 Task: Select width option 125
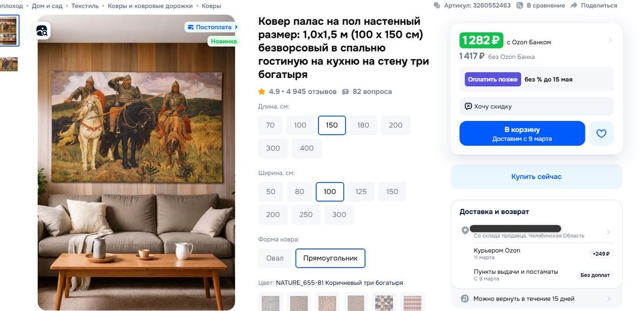(x=361, y=192)
